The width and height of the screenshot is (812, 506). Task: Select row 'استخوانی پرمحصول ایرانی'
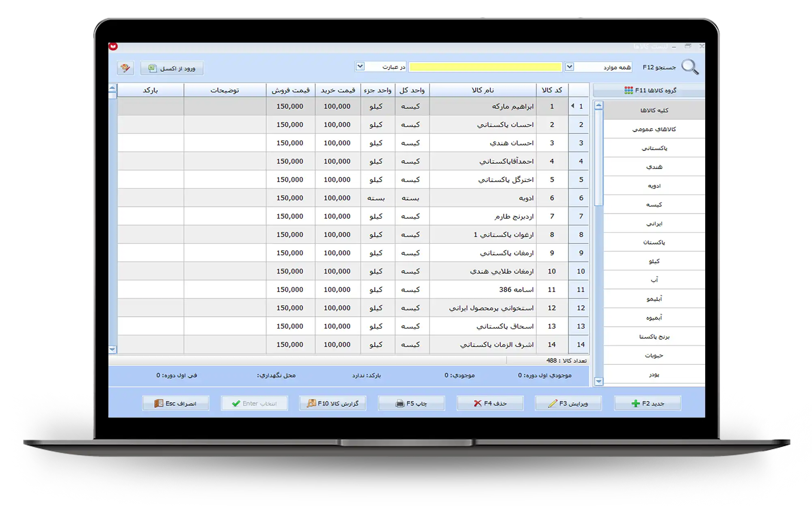click(x=353, y=308)
